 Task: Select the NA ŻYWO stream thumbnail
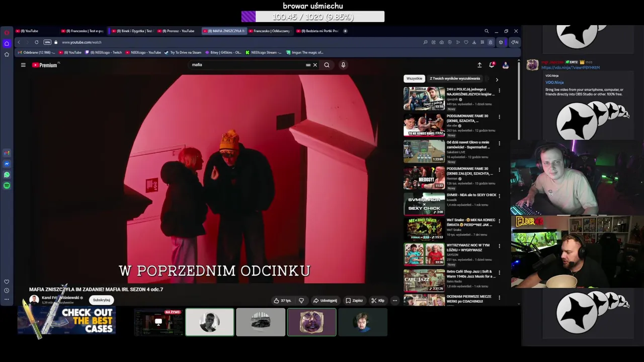click(158, 322)
